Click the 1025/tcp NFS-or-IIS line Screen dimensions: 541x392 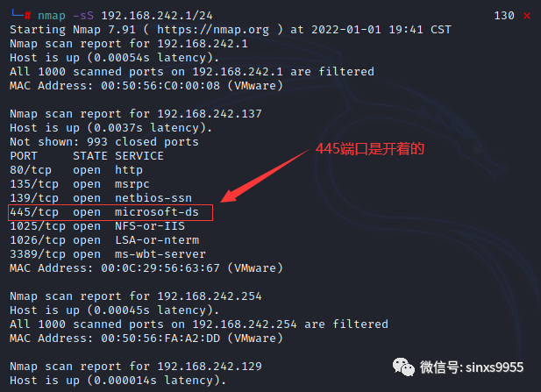click(x=97, y=226)
